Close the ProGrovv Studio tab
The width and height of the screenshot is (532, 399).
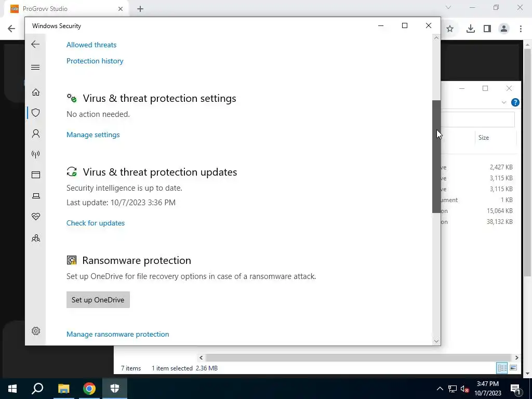(x=121, y=9)
